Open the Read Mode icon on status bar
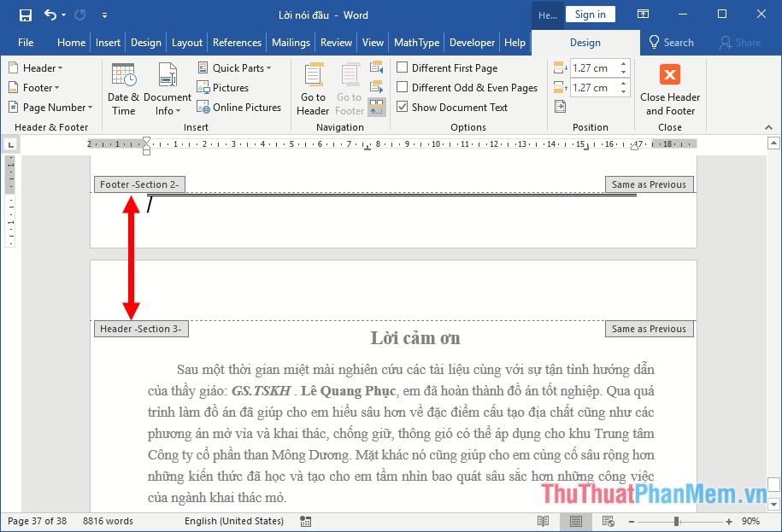782x532 pixels. click(x=543, y=520)
